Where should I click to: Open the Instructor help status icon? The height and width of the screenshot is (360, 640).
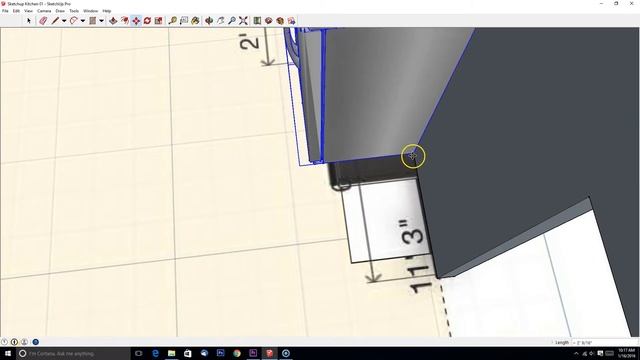click(x=36, y=342)
